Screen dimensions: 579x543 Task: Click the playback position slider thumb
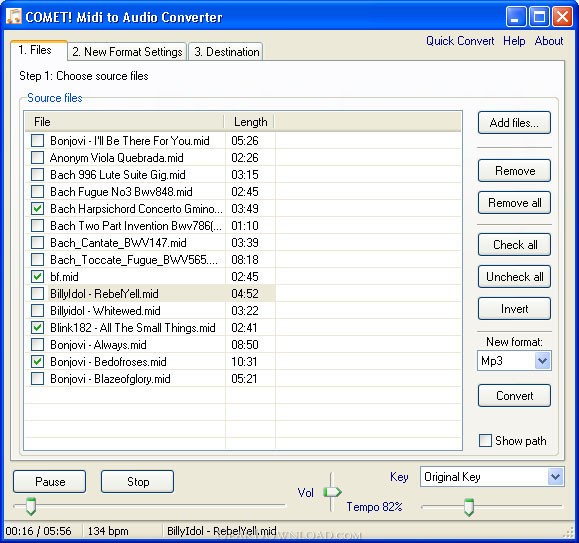[31, 506]
